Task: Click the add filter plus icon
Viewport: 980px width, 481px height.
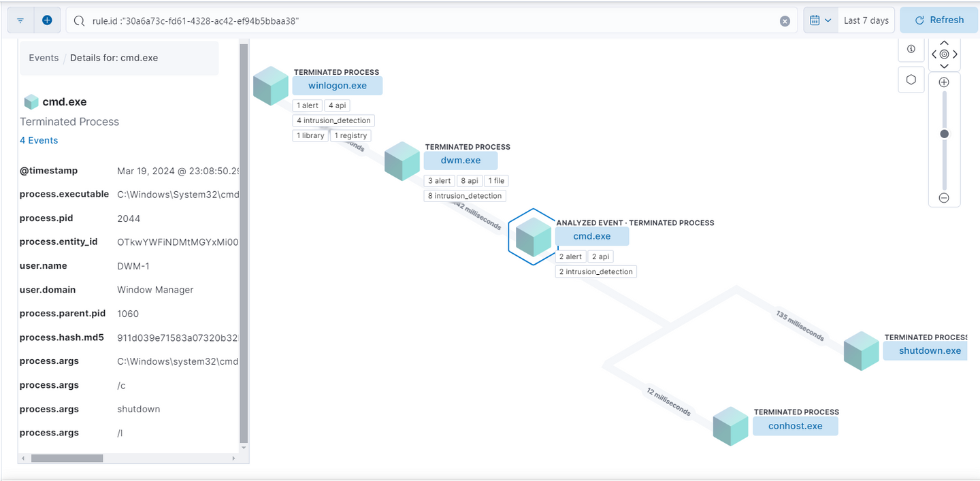Action: (47, 20)
